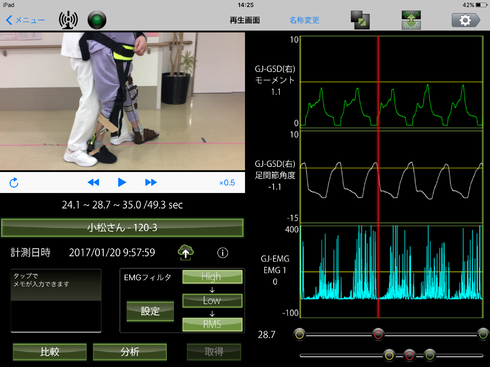Tap the wireless sensor antenna icon
The width and height of the screenshot is (490, 367).
[x=68, y=20]
